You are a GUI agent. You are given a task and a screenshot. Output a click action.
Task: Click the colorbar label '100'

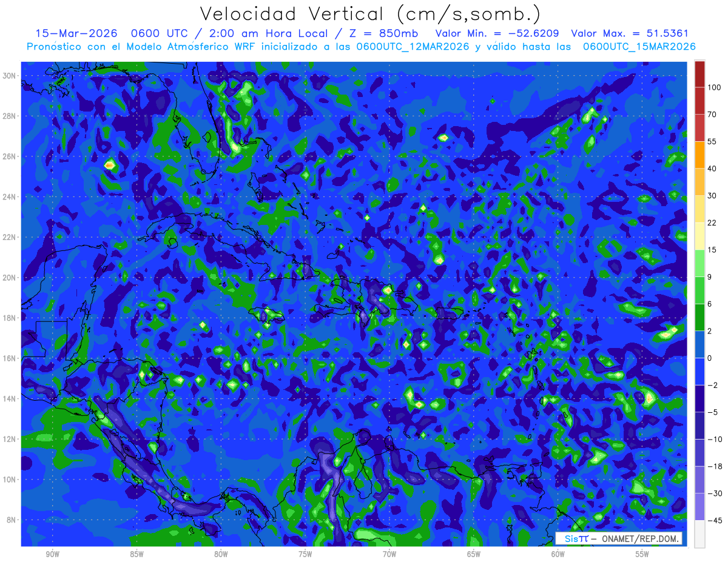point(714,88)
